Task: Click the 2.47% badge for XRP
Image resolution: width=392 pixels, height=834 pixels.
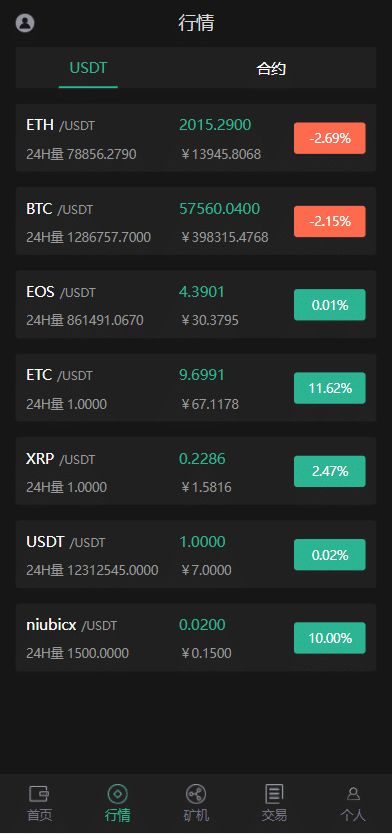Action: [330, 471]
